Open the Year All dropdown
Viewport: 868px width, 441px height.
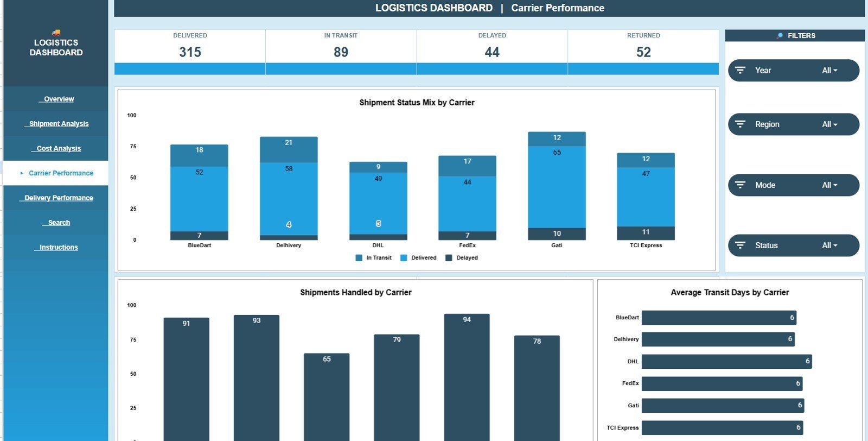click(x=829, y=71)
